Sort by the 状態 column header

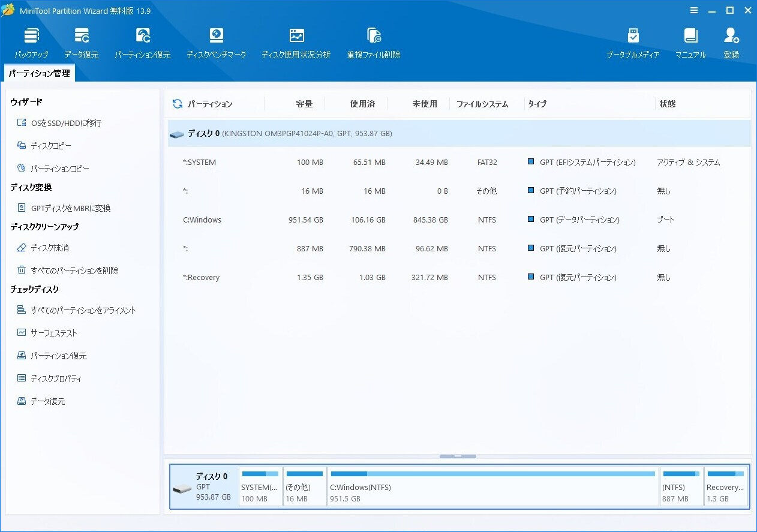pyautogui.click(x=668, y=104)
